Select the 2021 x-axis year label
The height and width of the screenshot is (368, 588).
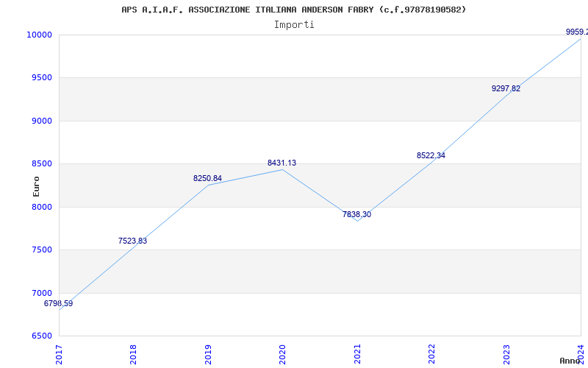pyautogui.click(x=358, y=353)
